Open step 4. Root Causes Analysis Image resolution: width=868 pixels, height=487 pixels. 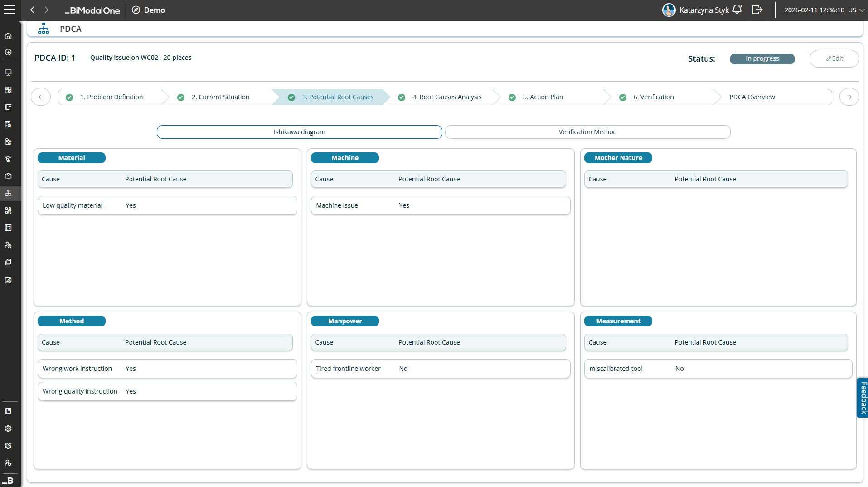click(446, 97)
